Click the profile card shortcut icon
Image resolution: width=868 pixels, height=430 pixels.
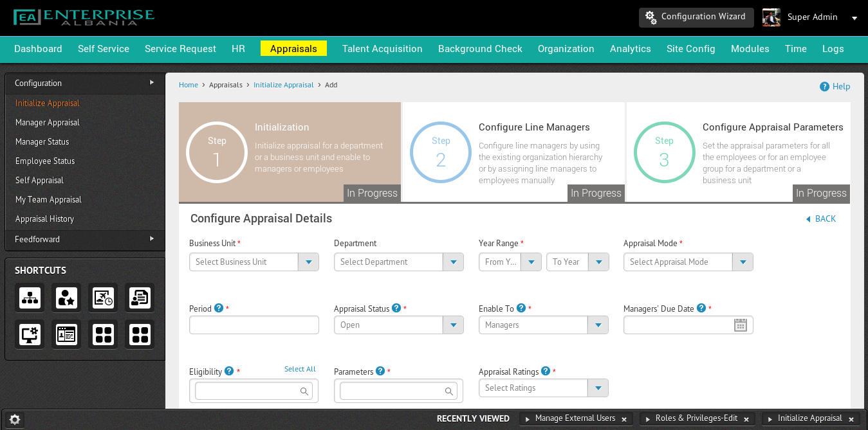[66, 334]
